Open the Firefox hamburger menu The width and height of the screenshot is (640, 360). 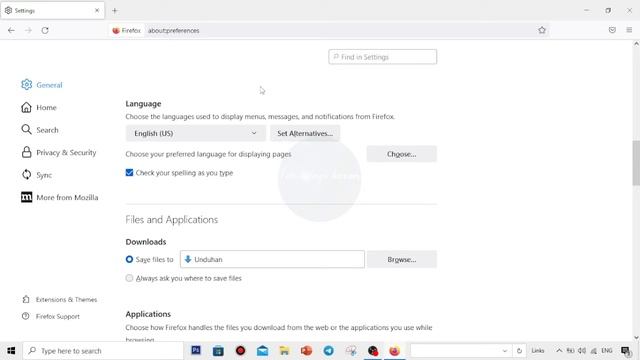629,30
